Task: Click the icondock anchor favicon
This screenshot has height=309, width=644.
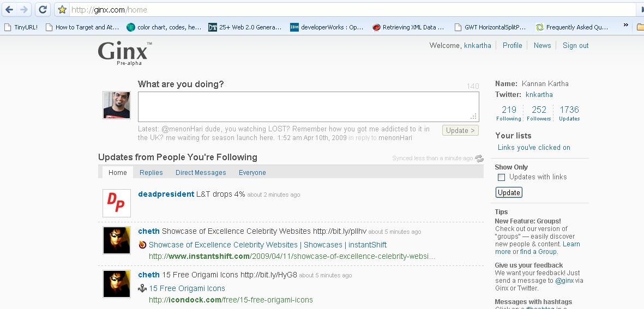Action: point(142,288)
